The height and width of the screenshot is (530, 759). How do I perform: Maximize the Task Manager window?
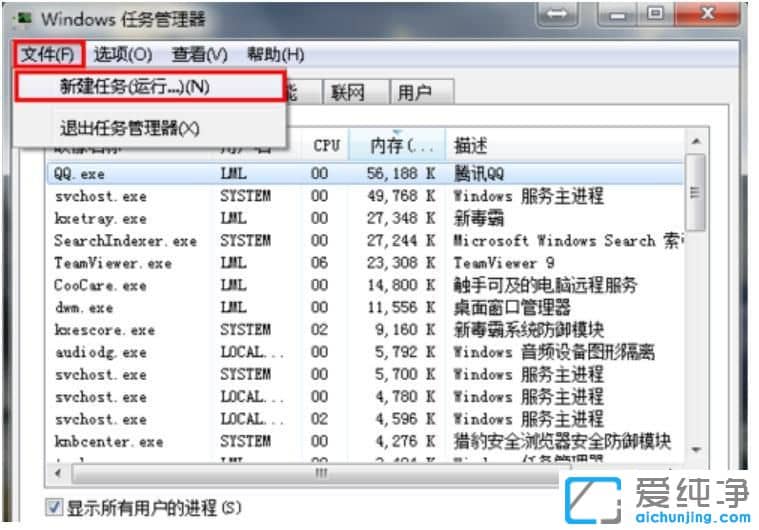(x=655, y=15)
